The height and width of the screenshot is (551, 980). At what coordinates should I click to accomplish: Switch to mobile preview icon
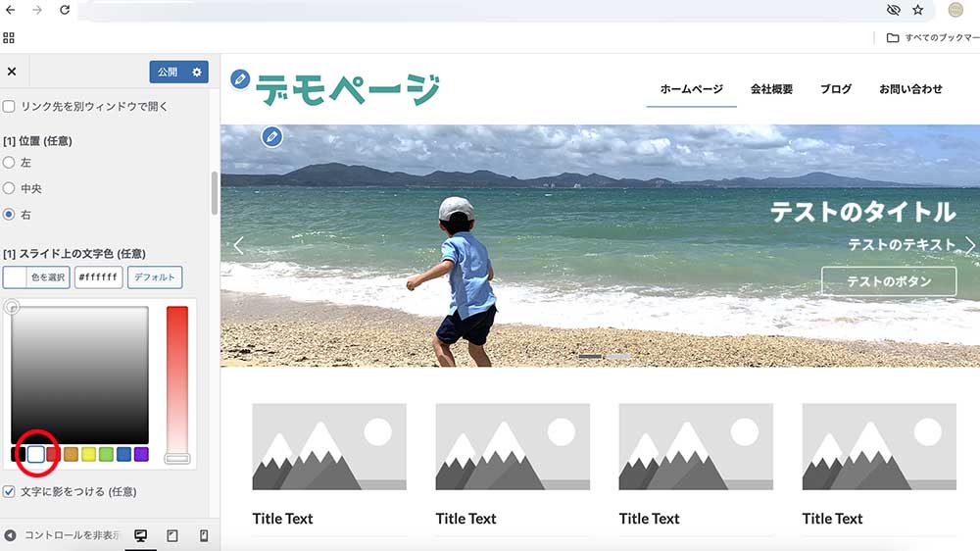[204, 535]
